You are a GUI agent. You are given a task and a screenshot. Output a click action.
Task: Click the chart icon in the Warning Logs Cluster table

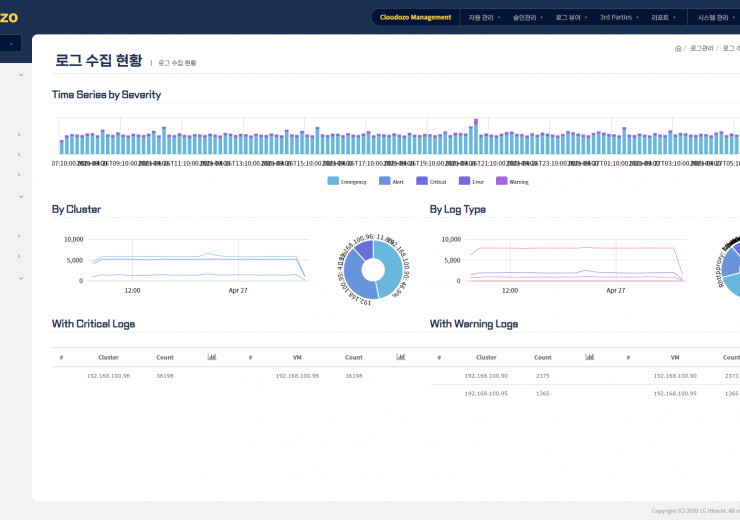(590, 357)
